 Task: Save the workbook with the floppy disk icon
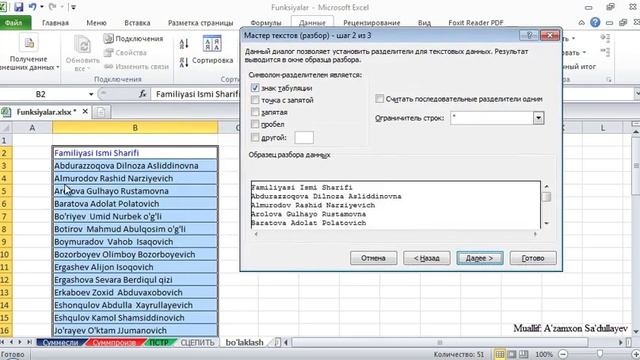point(18,7)
